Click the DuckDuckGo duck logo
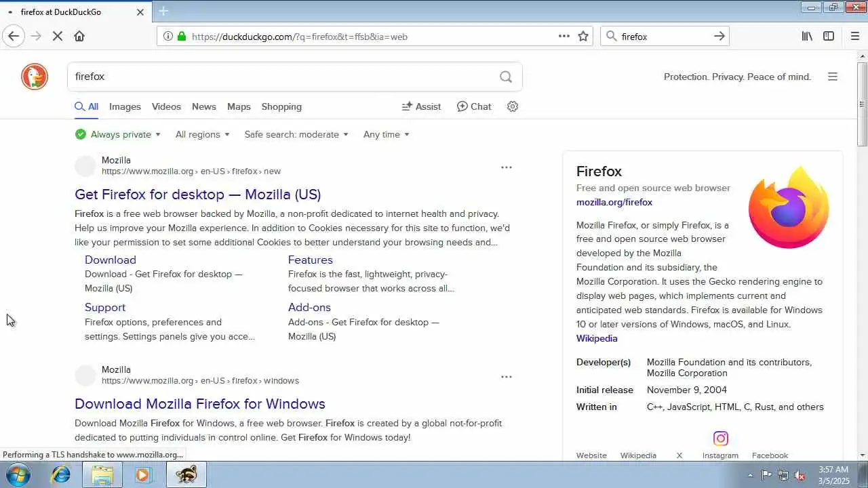This screenshot has height=488, width=868. click(35, 77)
